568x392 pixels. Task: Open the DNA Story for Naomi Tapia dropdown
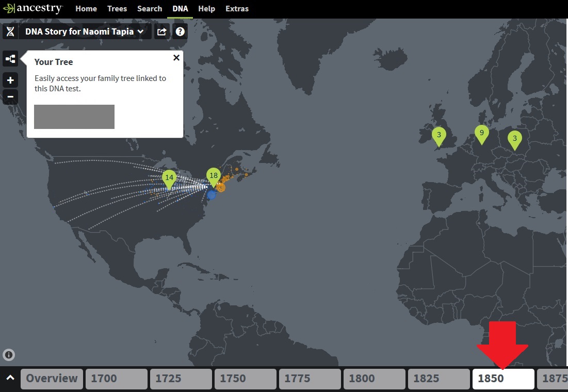click(x=83, y=31)
